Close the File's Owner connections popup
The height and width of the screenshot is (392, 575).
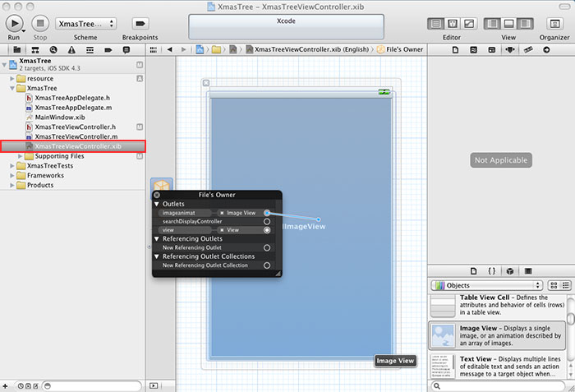(x=157, y=195)
